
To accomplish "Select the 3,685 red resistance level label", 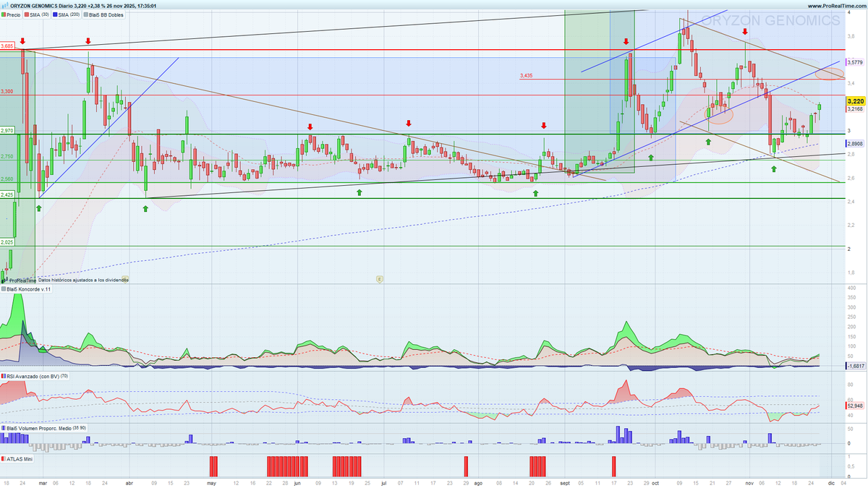I will [x=7, y=46].
